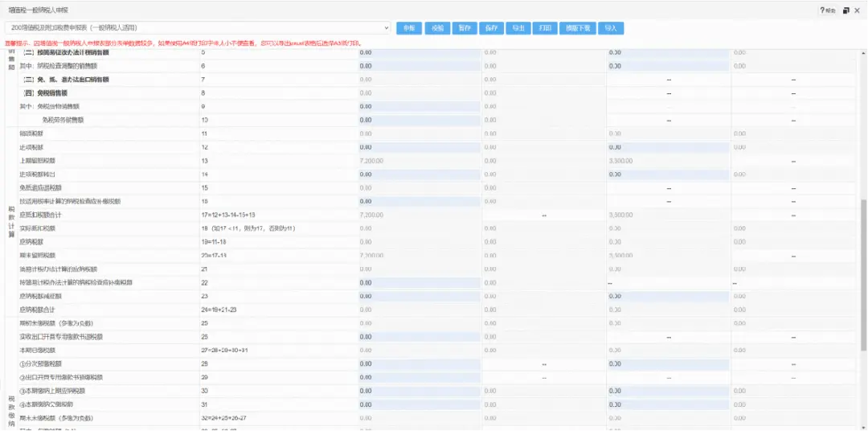Open the 帮助 help icon
Screen dimensions: 868x431
pyautogui.click(x=825, y=10)
